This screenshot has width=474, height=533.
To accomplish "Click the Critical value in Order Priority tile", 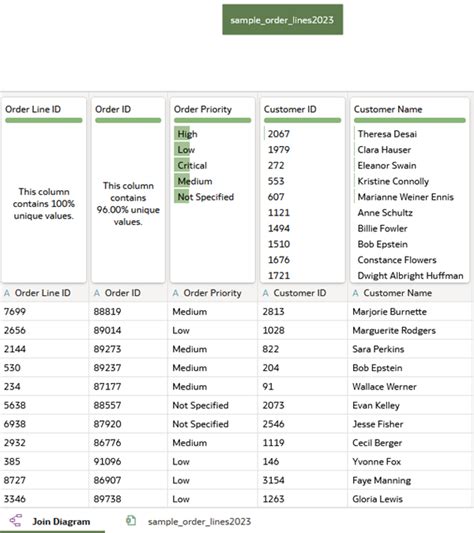I will [x=192, y=166].
